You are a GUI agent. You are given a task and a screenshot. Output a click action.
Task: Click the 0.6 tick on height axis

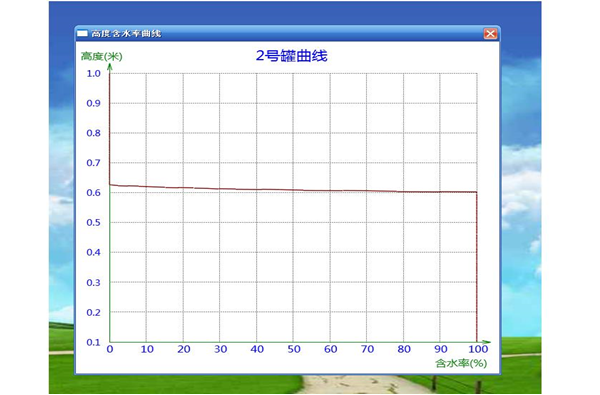click(93, 193)
